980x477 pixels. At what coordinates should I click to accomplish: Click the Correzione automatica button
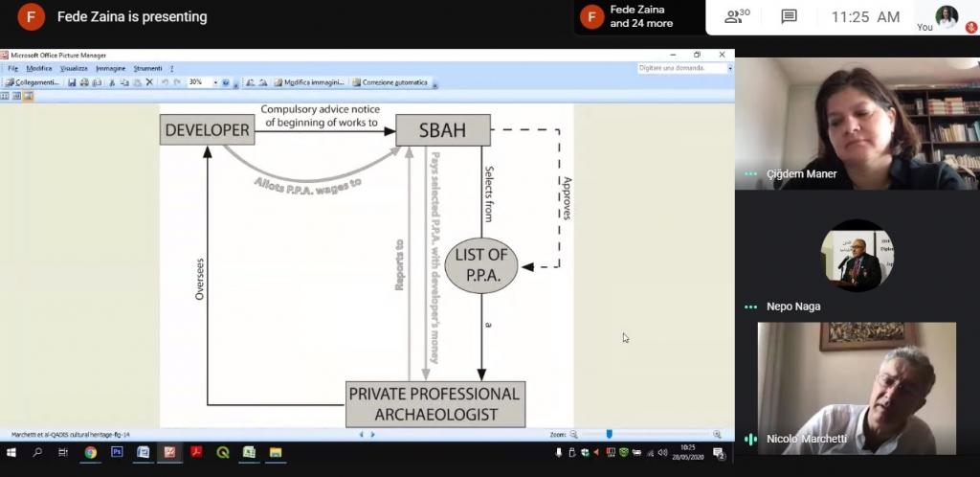(390, 82)
